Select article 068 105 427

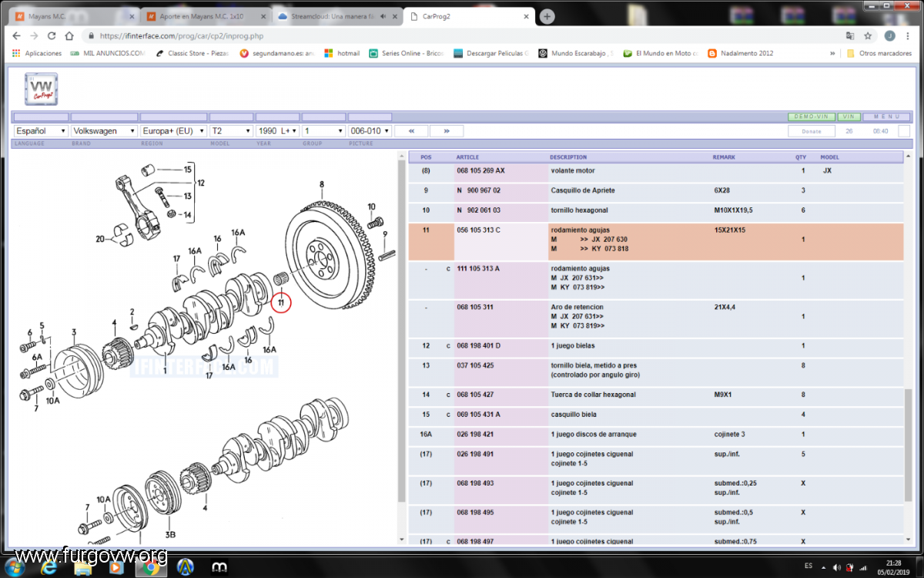coord(475,395)
